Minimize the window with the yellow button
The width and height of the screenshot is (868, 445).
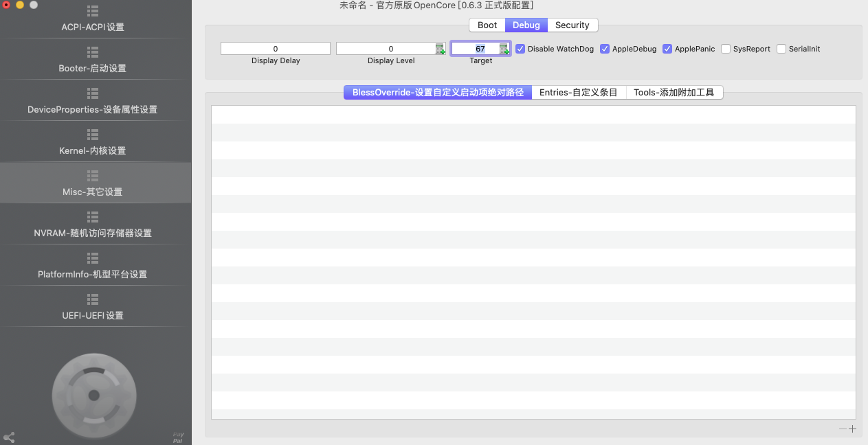point(20,5)
